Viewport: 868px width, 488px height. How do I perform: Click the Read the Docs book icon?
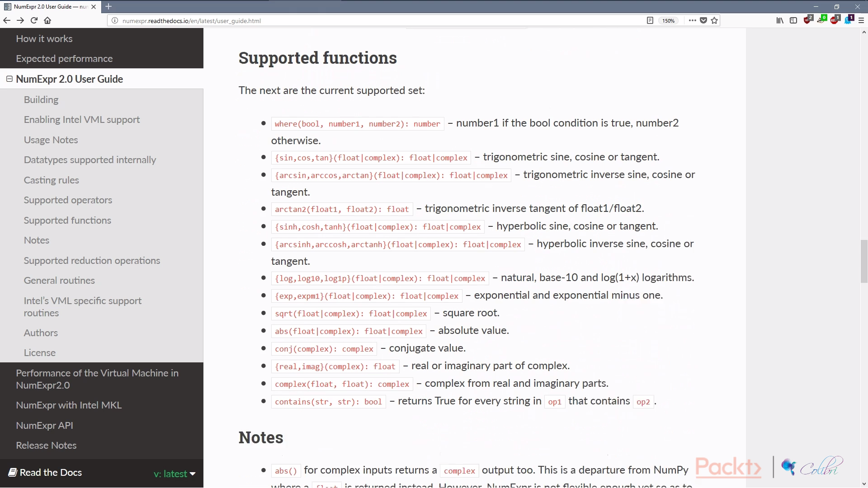click(13, 473)
